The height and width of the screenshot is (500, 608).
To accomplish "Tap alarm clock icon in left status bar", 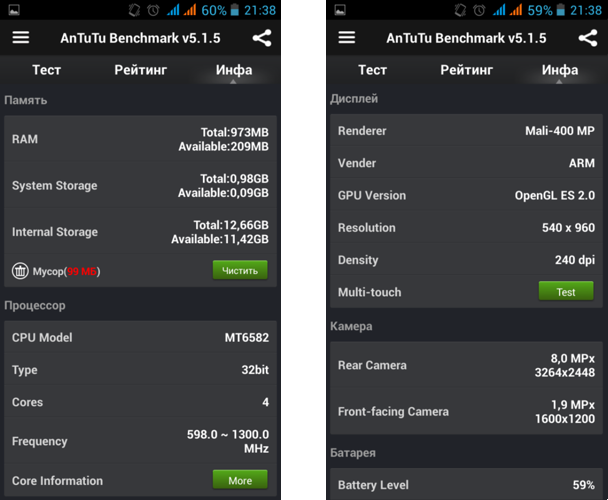I will tap(153, 10).
